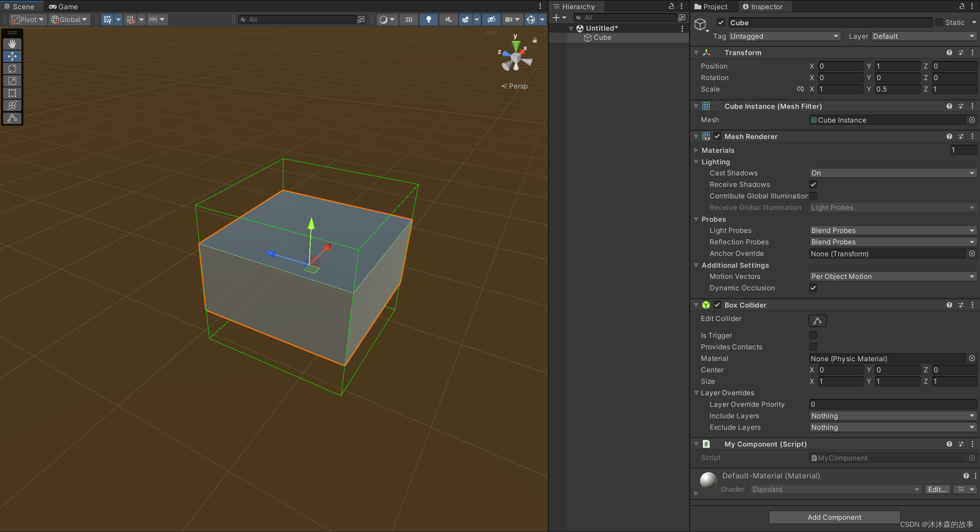Click the 2D view toggle button
The height and width of the screenshot is (532, 980).
408,19
